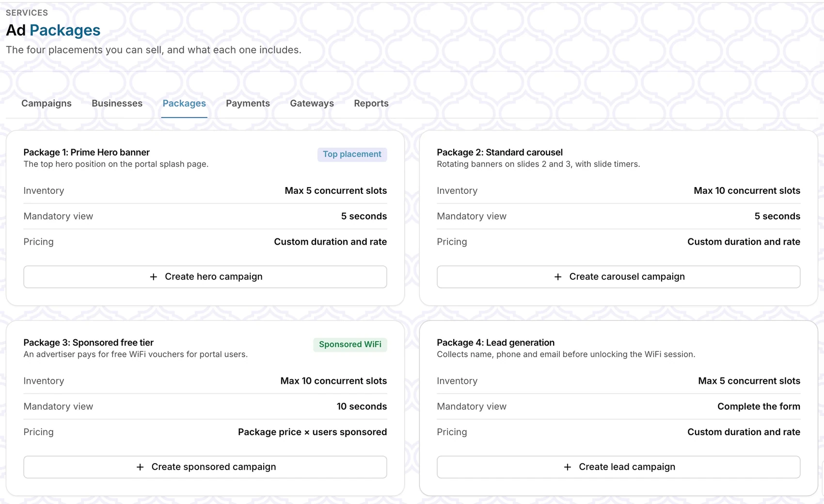Click the Ad Packages page heading

(53, 30)
